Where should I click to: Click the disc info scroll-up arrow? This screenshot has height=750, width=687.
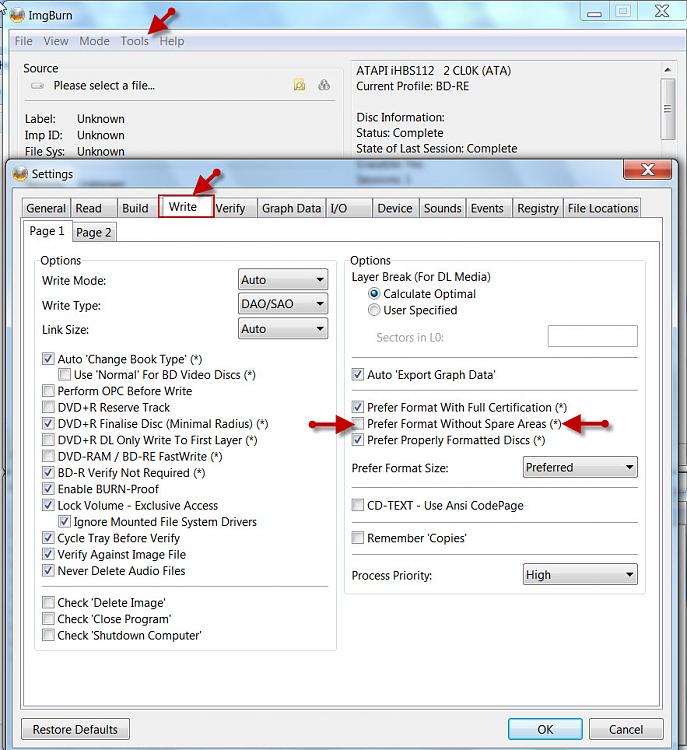pos(667,70)
